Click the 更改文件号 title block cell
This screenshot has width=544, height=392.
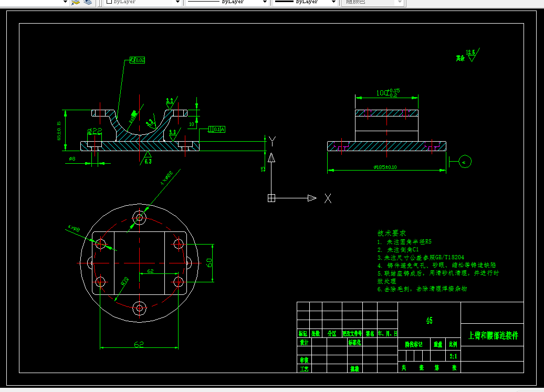tap(352, 333)
